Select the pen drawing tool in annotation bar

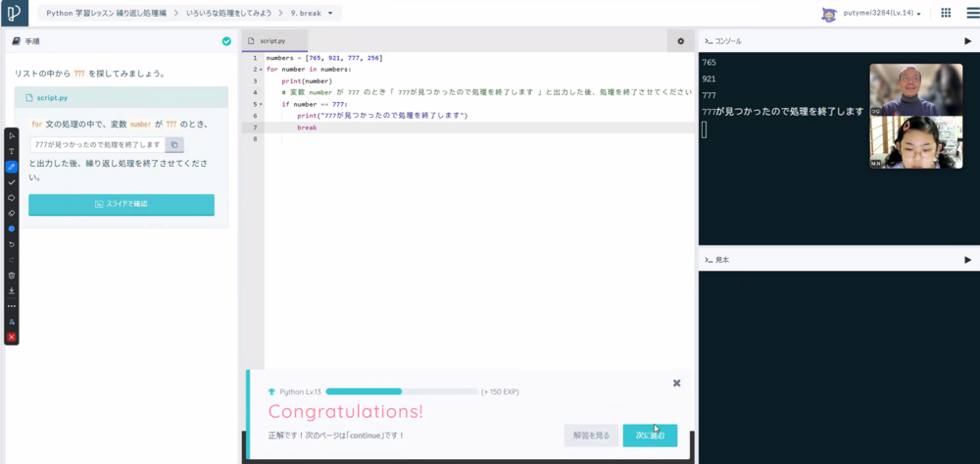12,167
